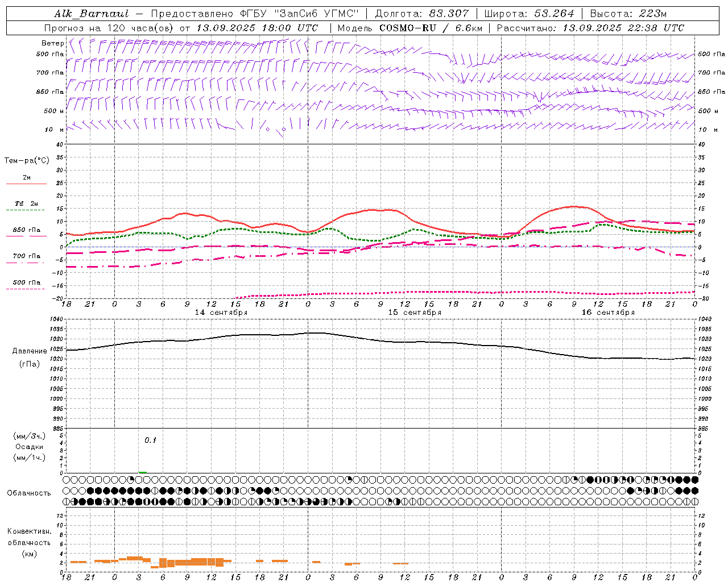Select the forecast start 13.09.2025 18:00 UTC
Image resolution: width=728 pixels, height=582 pixels.
point(257,28)
